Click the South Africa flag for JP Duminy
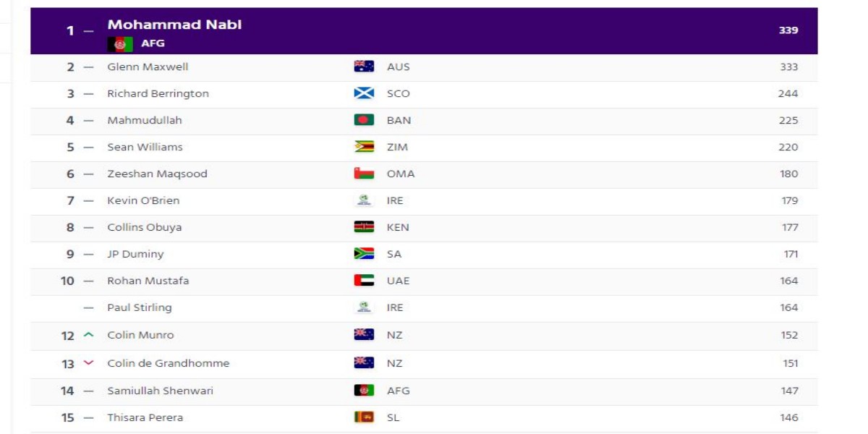The image size is (868, 434). 364,254
